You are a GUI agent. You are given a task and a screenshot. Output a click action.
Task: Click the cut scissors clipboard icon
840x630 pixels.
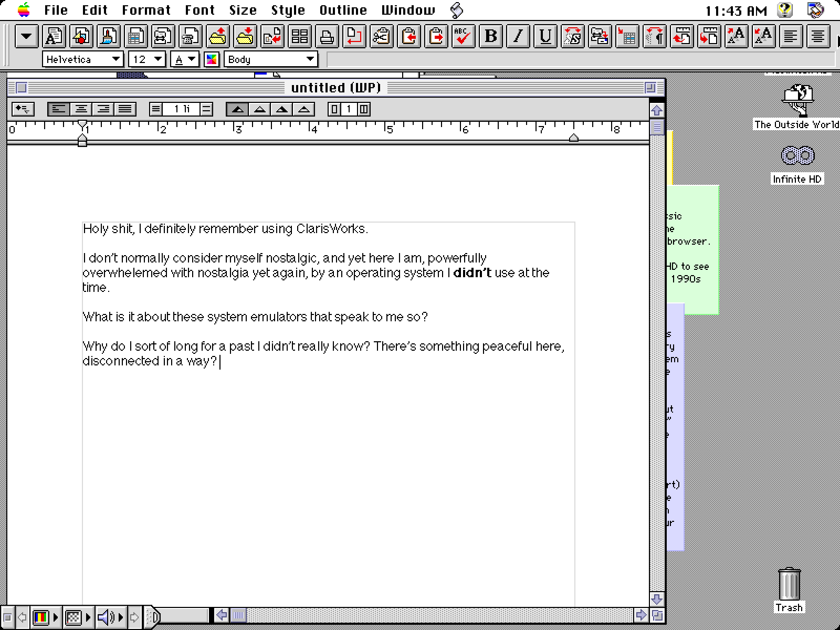tap(381, 36)
